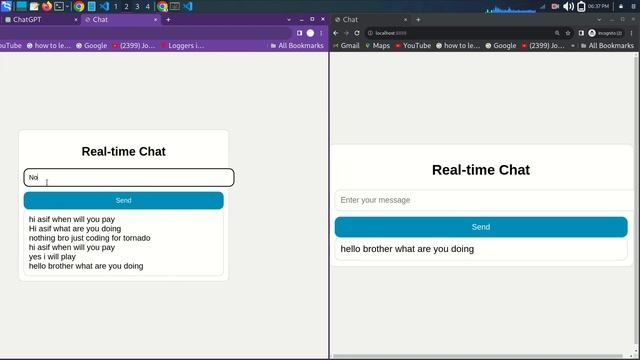Select message 'yes i will play'
This screenshot has height=360, width=640.
pyautogui.click(x=52, y=257)
